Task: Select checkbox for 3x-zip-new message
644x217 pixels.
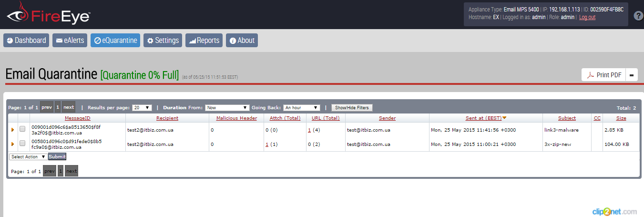Action: pos(22,143)
